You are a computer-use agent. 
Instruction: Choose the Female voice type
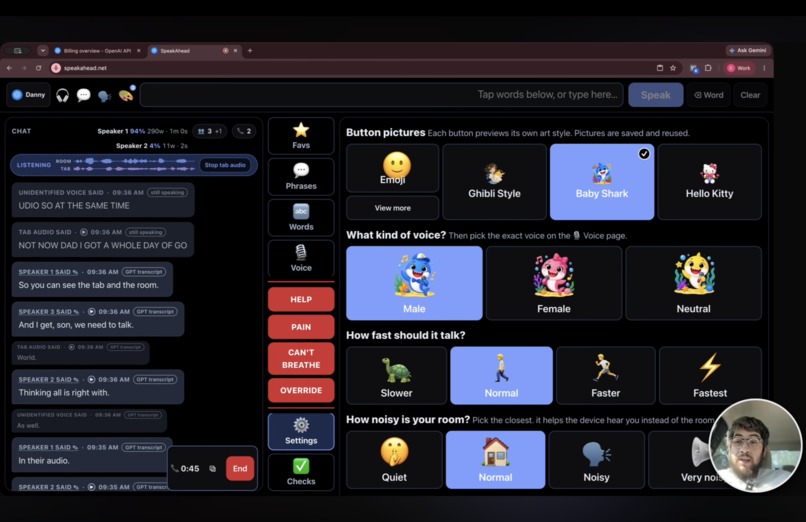coord(554,283)
